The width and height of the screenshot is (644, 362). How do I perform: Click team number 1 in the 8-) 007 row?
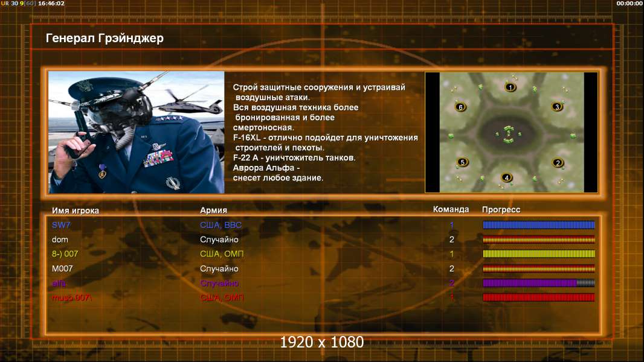pyautogui.click(x=452, y=254)
